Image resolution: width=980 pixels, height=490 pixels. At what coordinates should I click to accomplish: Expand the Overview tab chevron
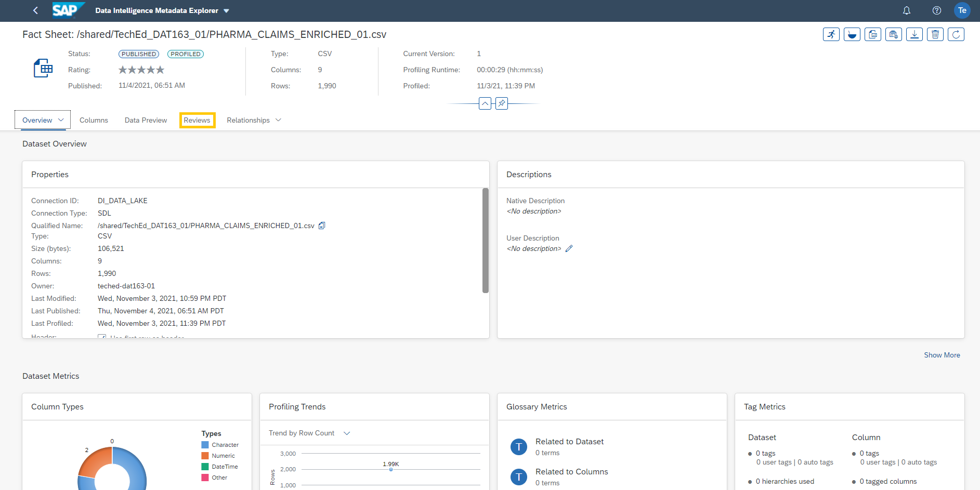click(61, 120)
